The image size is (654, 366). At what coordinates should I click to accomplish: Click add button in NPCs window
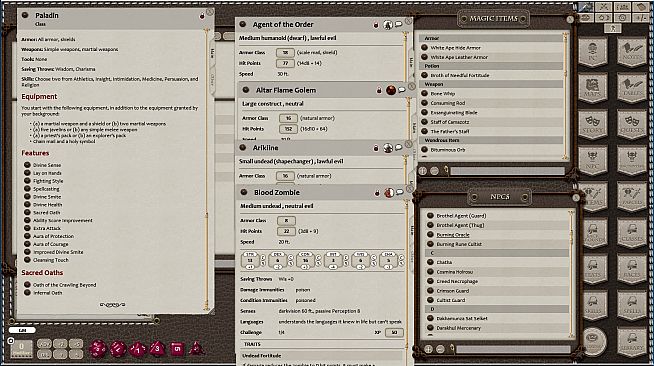click(x=428, y=349)
